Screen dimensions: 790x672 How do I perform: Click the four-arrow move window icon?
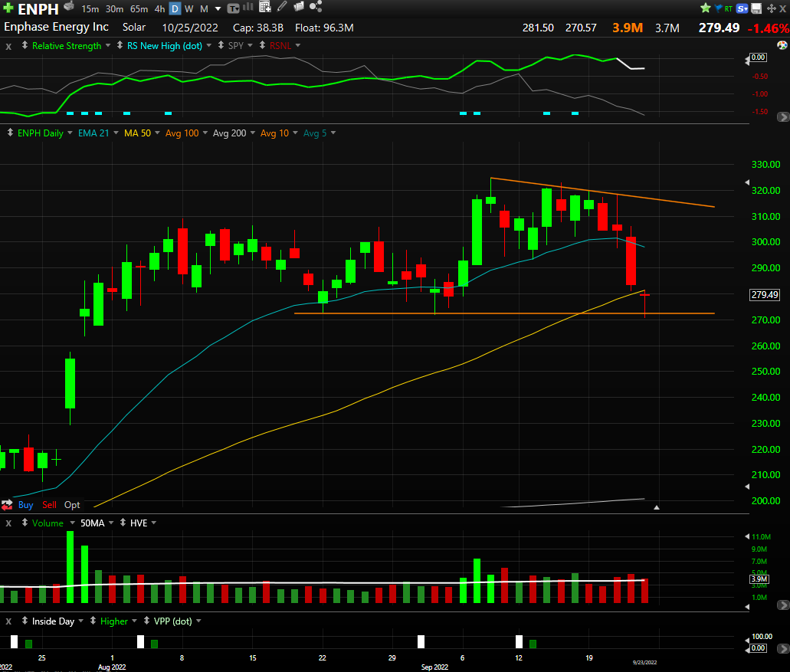tap(771, 8)
